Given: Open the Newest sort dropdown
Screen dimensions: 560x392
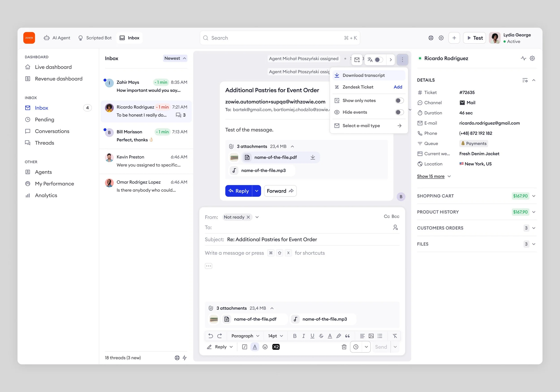Looking at the screenshot, I should tap(175, 58).
